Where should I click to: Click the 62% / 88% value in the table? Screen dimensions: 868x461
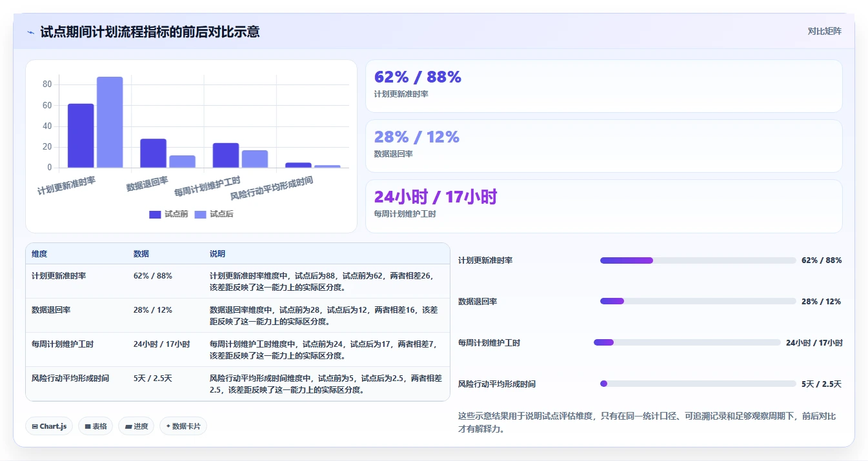(x=153, y=276)
